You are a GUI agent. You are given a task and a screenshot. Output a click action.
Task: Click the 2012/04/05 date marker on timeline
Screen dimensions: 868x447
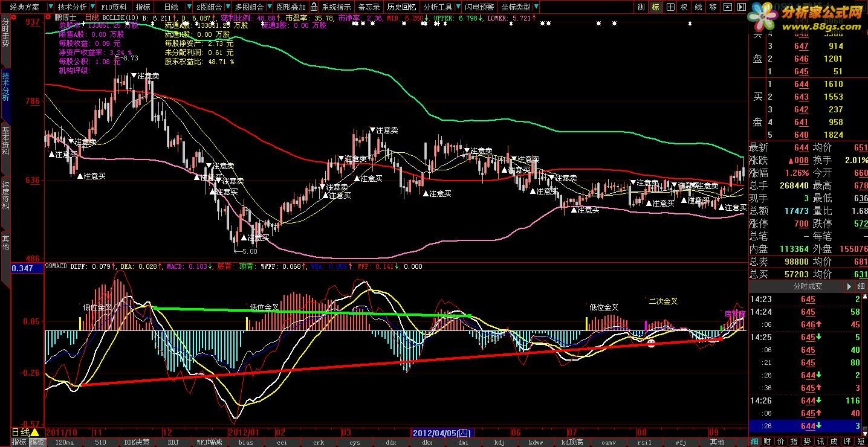point(442,433)
